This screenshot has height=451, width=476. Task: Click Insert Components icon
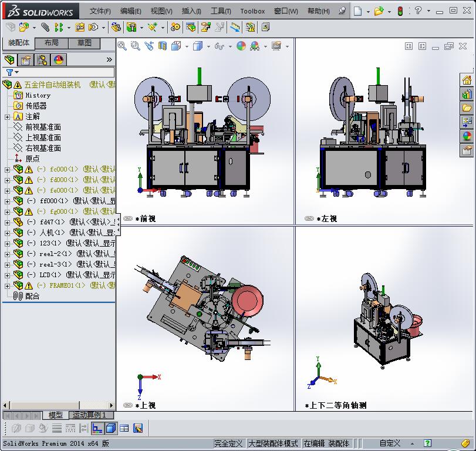click(x=24, y=28)
